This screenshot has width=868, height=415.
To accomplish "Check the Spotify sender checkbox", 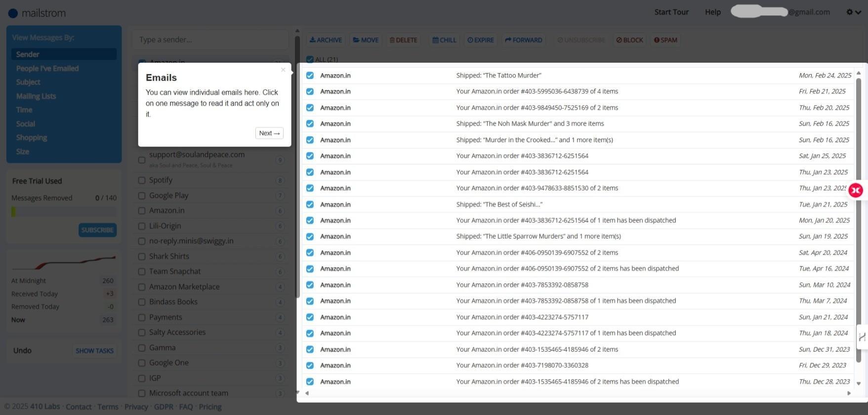I will coord(142,181).
